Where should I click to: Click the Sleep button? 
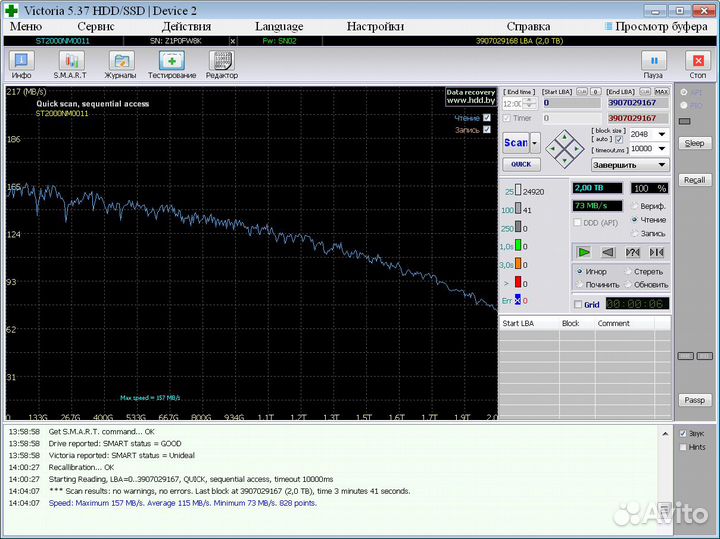point(694,143)
